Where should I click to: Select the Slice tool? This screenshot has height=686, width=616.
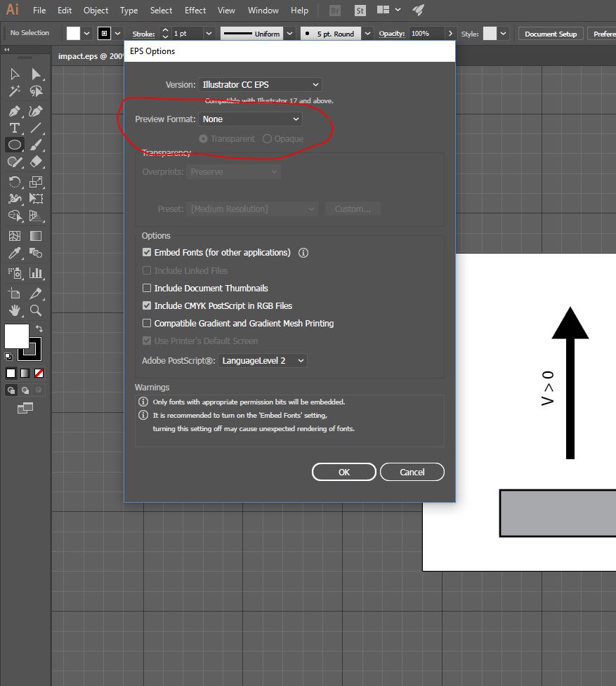36,293
